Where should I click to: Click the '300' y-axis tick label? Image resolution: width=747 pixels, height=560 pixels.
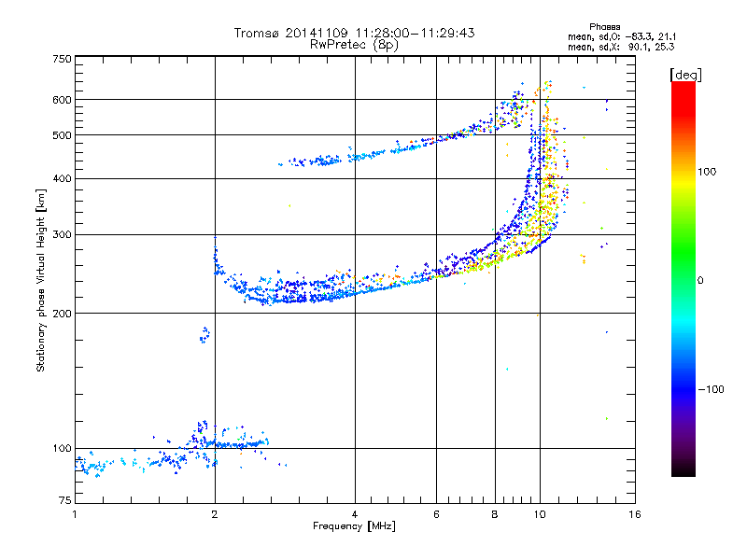(63, 234)
